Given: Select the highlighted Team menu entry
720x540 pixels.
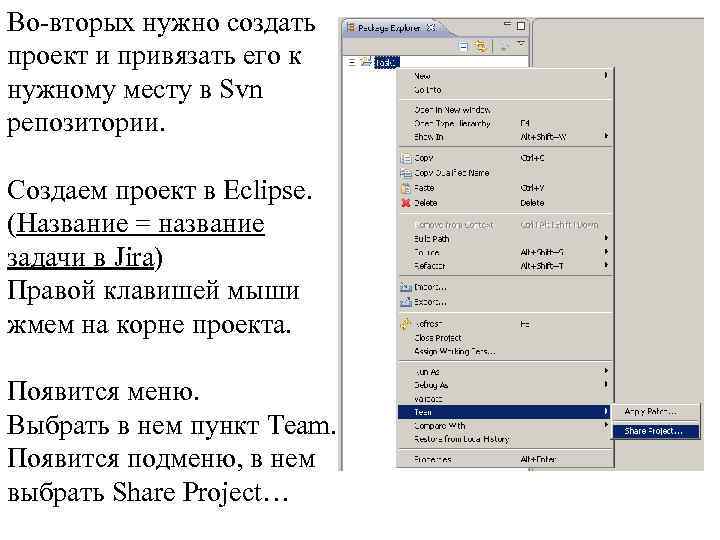Looking at the screenshot, I should pyautogui.click(x=506, y=412).
